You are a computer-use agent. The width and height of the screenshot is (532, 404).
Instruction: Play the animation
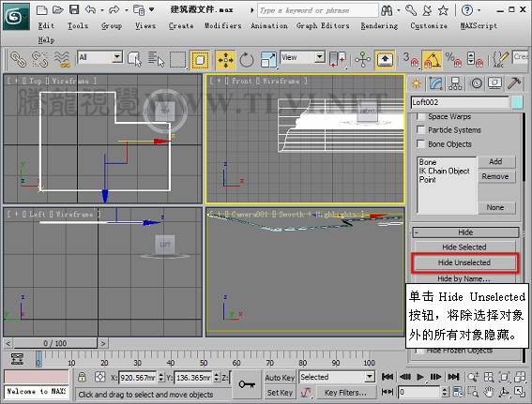pyautogui.click(x=420, y=377)
